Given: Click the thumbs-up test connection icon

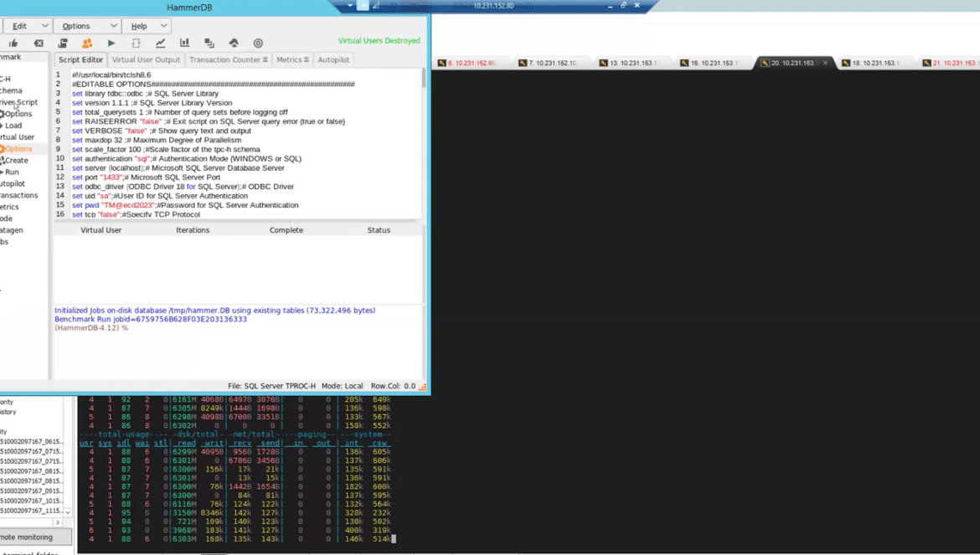Looking at the screenshot, I should tap(13, 43).
